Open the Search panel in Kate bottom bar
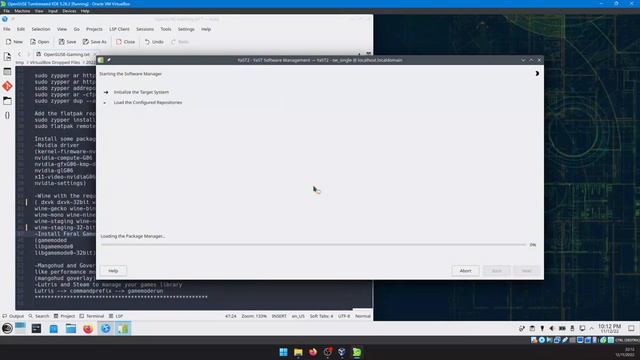The image size is (640, 360). (x=39, y=316)
